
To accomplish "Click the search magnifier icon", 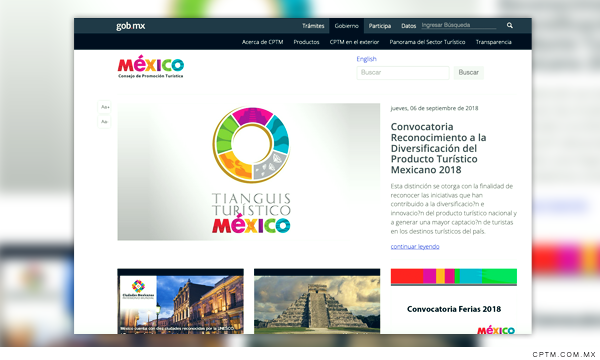I will click(510, 25).
